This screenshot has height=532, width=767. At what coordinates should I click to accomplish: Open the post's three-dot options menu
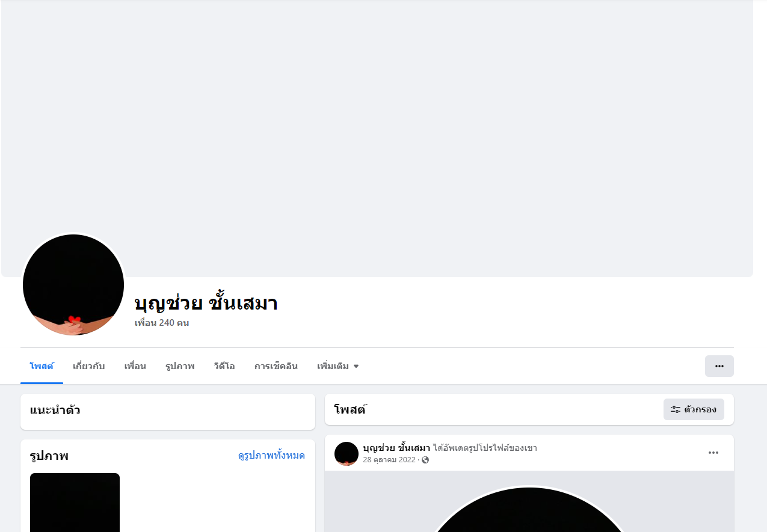713,453
